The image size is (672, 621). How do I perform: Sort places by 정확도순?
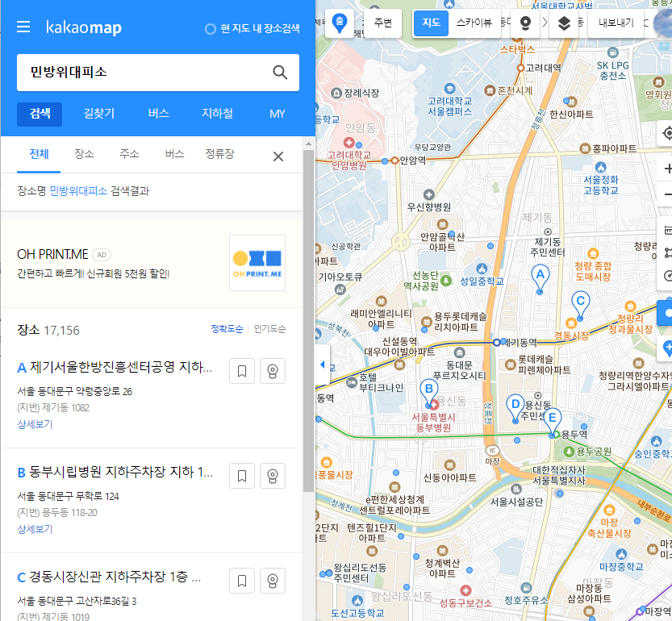pyautogui.click(x=227, y=329)
